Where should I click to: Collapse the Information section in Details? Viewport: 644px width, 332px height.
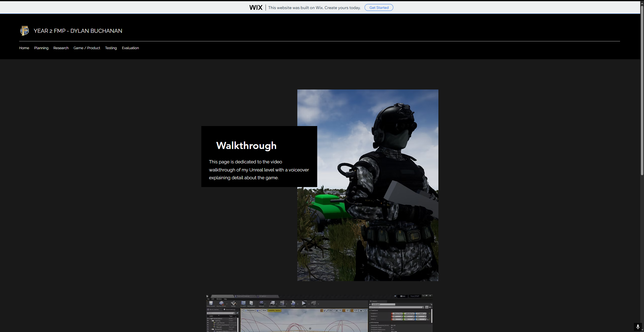point(370,323)
